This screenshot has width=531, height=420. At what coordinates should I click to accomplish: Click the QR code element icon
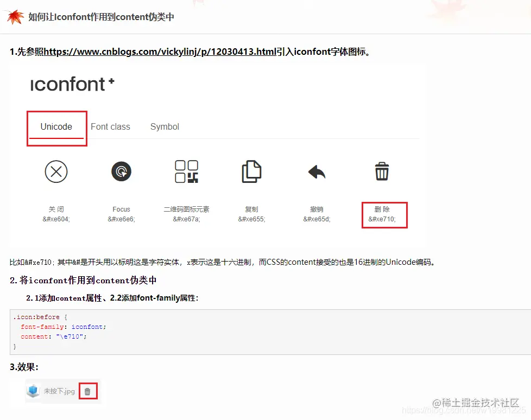[187, 171]
